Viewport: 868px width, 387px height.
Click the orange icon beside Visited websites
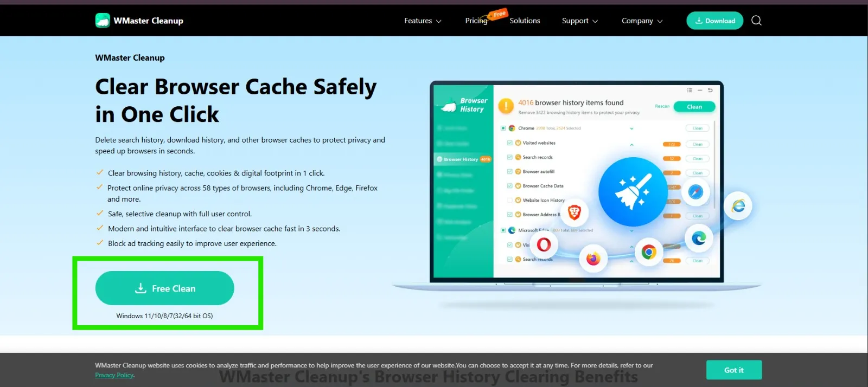518,143
